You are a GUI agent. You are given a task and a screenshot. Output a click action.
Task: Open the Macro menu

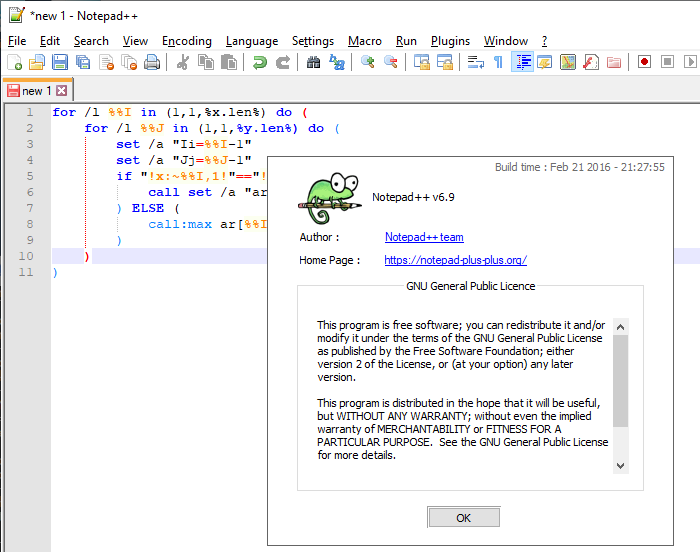(365, 41)
